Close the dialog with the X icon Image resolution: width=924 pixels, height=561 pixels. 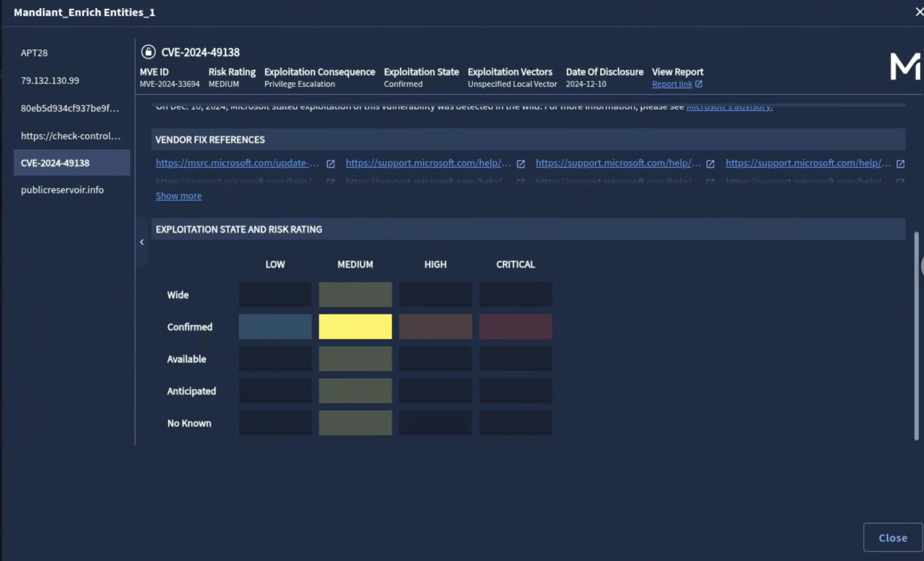[x=920, y=12]
